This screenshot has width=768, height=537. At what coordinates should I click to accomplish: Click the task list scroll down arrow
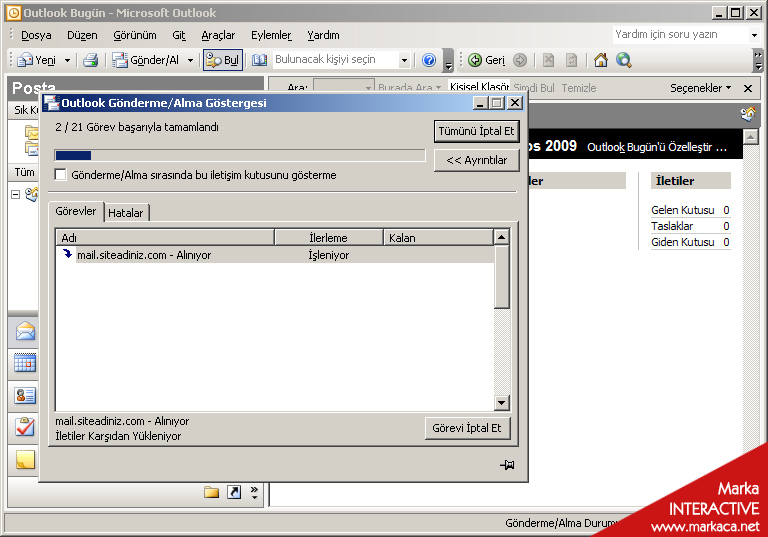pyautogui.click(x=502, y=403)
